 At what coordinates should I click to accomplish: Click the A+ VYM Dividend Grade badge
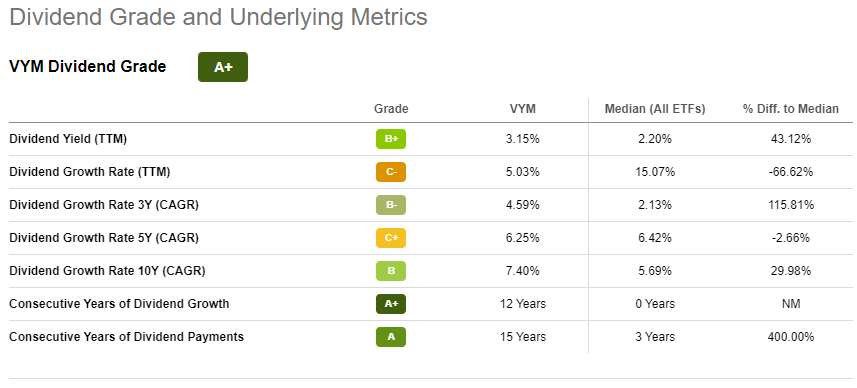pyautogui.click(x=223, y=67)
